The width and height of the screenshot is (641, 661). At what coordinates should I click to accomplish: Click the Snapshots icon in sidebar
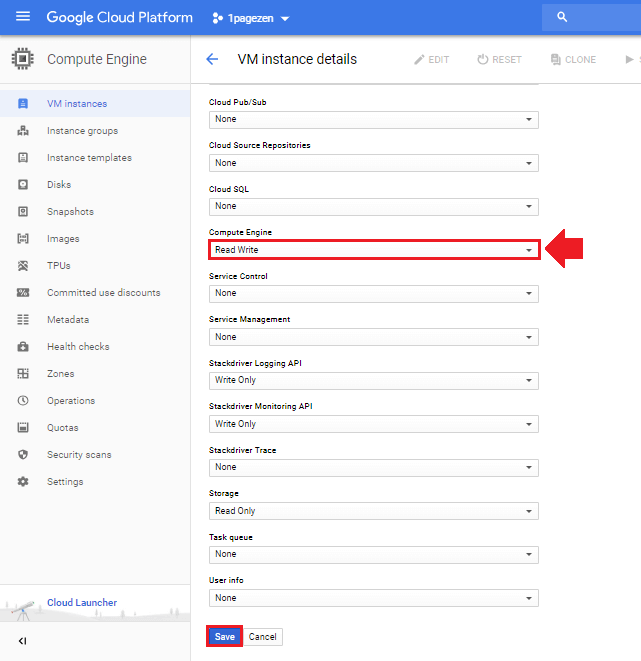click(23, 212)
